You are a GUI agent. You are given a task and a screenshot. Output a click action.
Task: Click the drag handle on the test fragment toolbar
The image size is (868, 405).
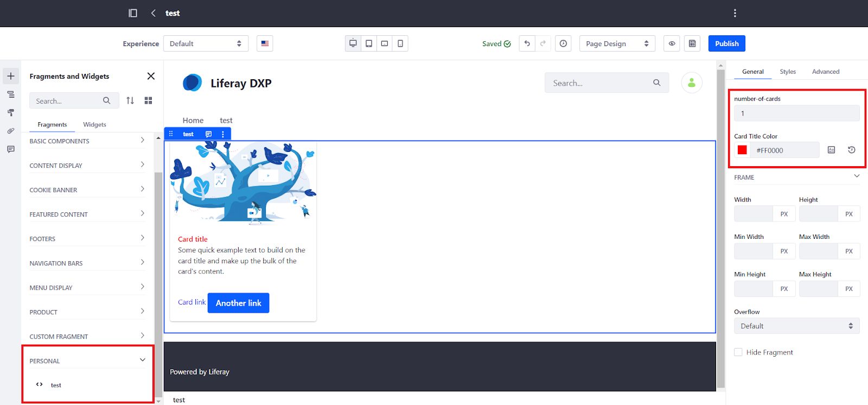tap(171, 134)
